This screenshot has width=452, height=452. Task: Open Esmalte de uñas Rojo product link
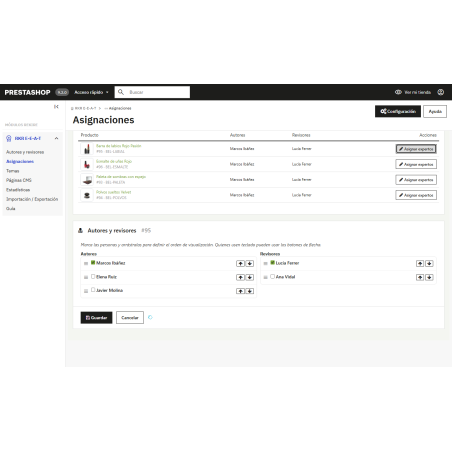pos(114,161)
